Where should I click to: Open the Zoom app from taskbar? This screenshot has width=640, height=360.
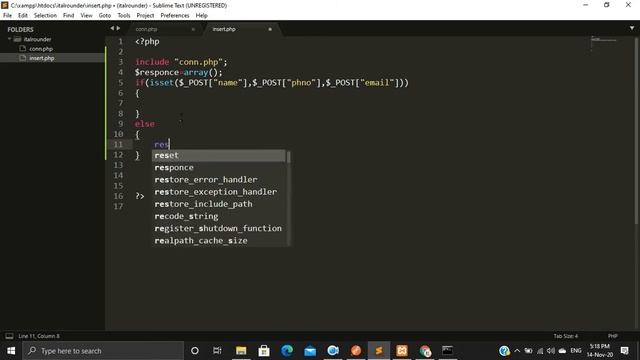(x=333, y=351)
